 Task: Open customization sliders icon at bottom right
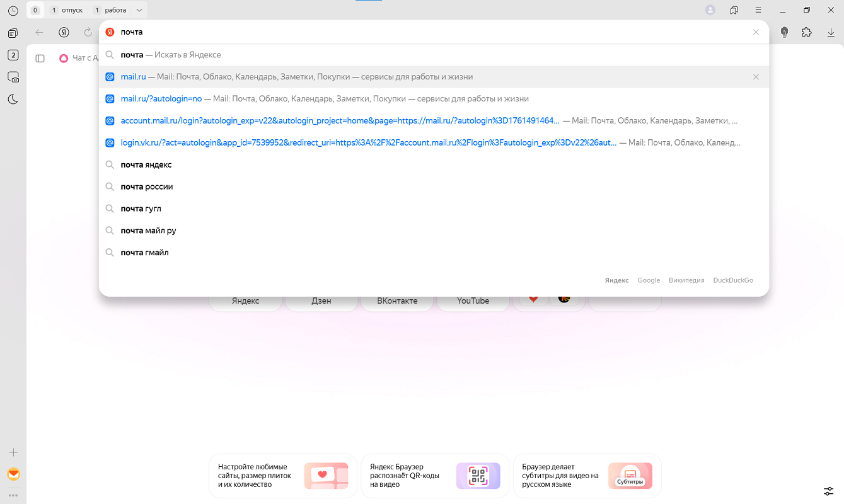829,491
